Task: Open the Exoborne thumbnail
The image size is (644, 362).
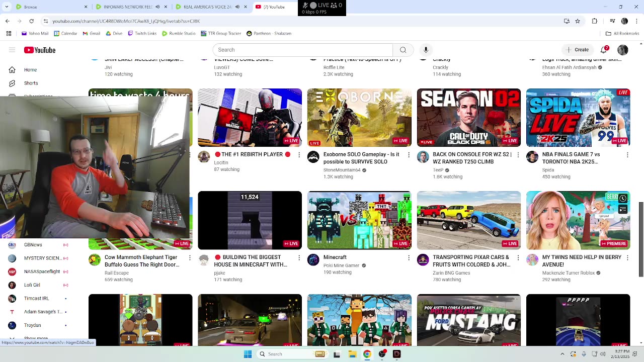Action: tap(359, 118)
